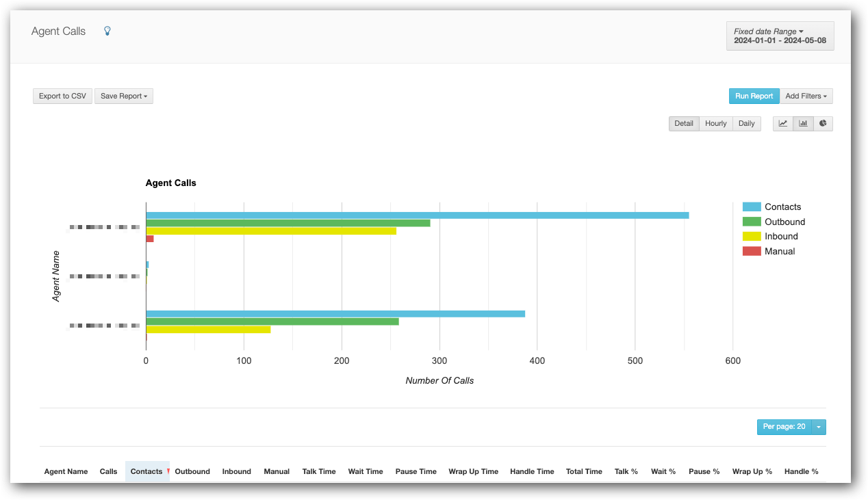Open the Fixed date Range picker
868x500 pixels.
coord(780,36)
